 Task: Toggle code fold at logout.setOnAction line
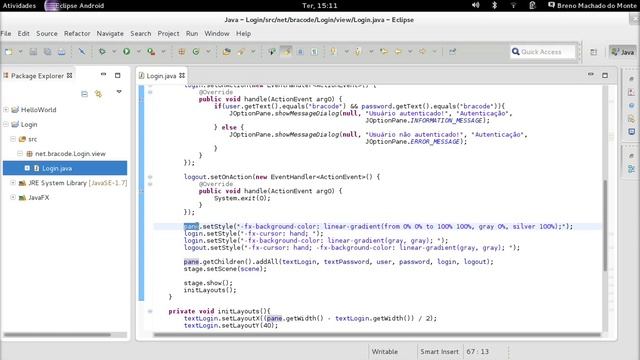[150, 177]
